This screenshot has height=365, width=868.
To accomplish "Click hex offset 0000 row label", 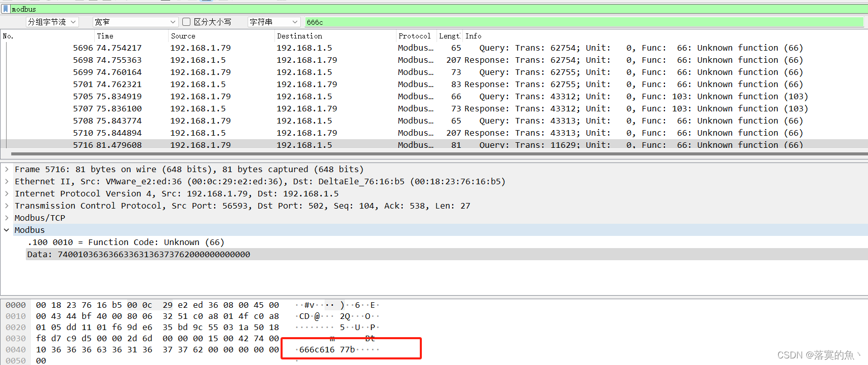I will tap(16, 305).
